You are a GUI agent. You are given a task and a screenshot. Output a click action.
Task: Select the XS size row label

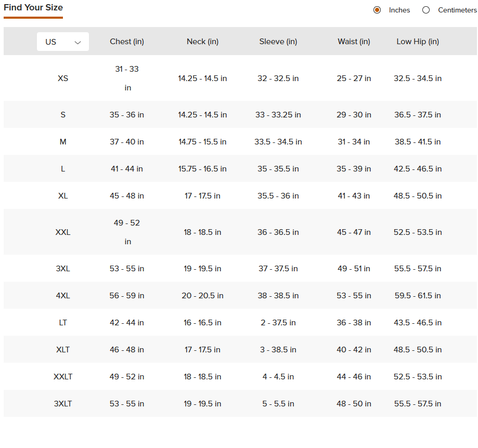(63, 78)
